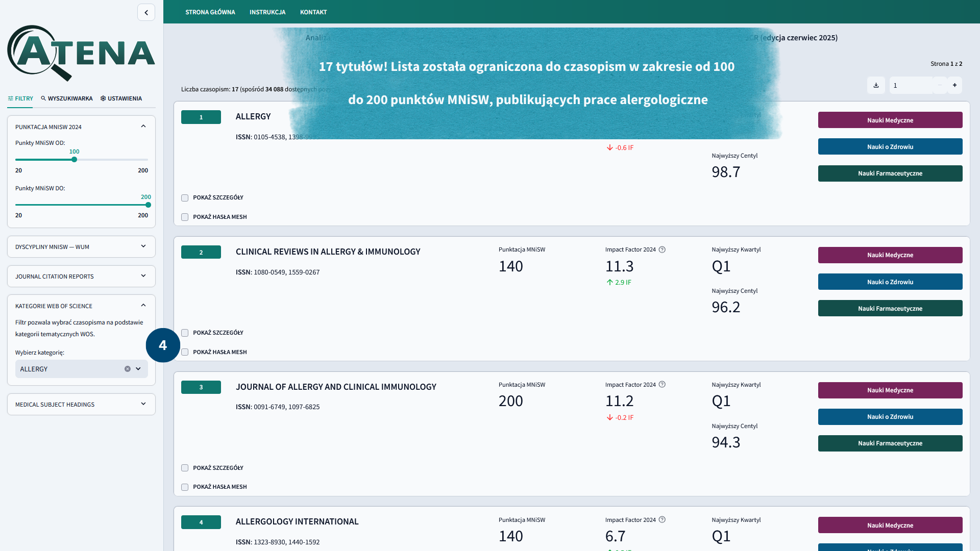The height and width of the screenshot is (551, 980).
Task: Click rank badge number 4
Action: (201, 522)
